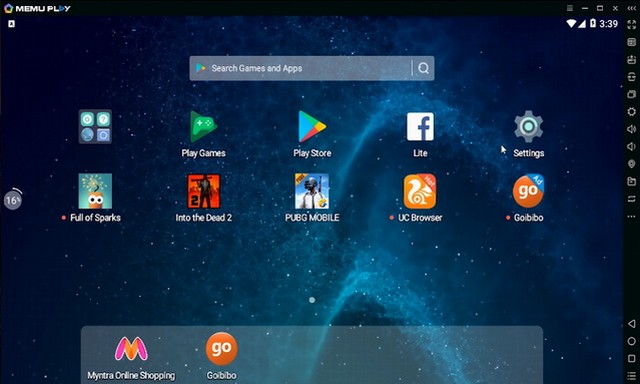Click the Android home circle button
The image size is (640, 384).
(631, 341)
